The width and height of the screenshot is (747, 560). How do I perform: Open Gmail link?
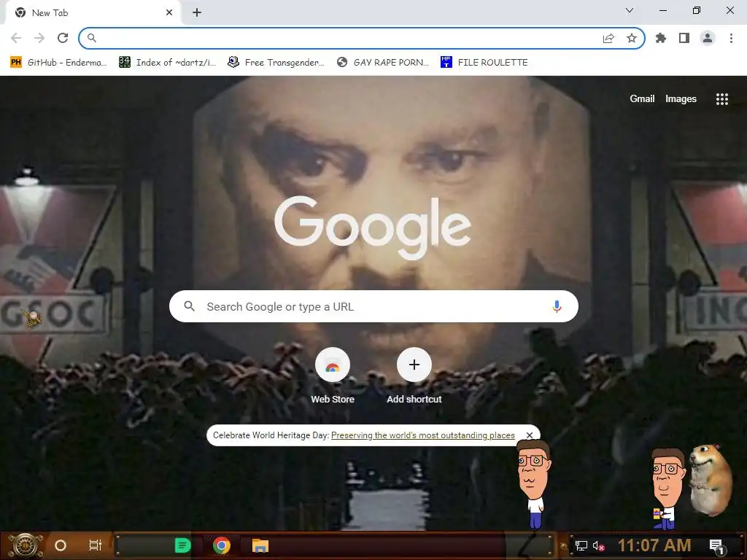coord(642,98)
